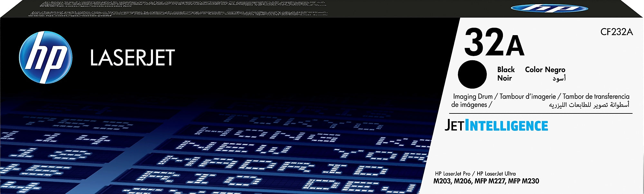Click the black color circle below 32A
644x194 pixels.
point(472,74)
